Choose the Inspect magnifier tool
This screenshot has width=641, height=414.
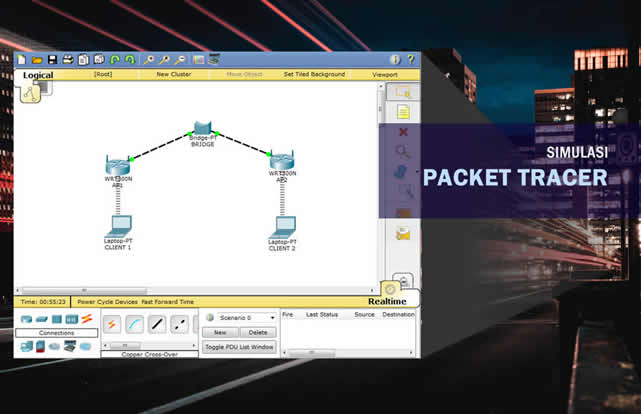(403, 152)
